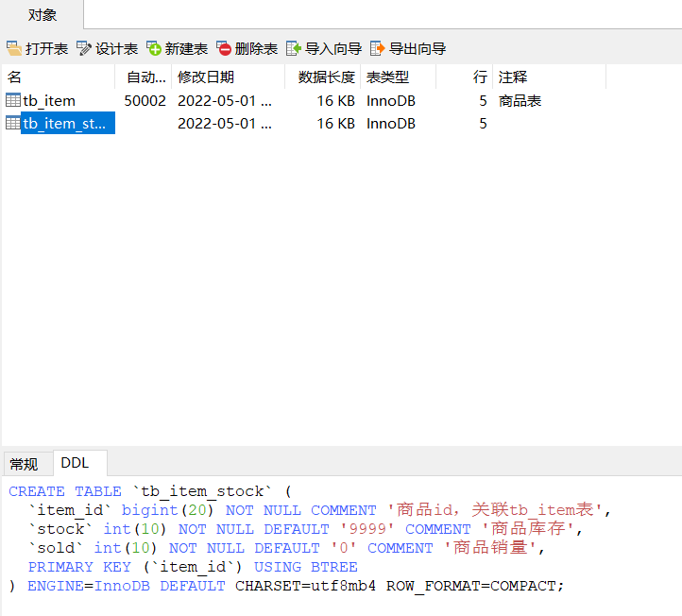Click the Import Wizard (导入向导) icon
The width and height of the screenshot is (682, 616).
pos(294,48)
